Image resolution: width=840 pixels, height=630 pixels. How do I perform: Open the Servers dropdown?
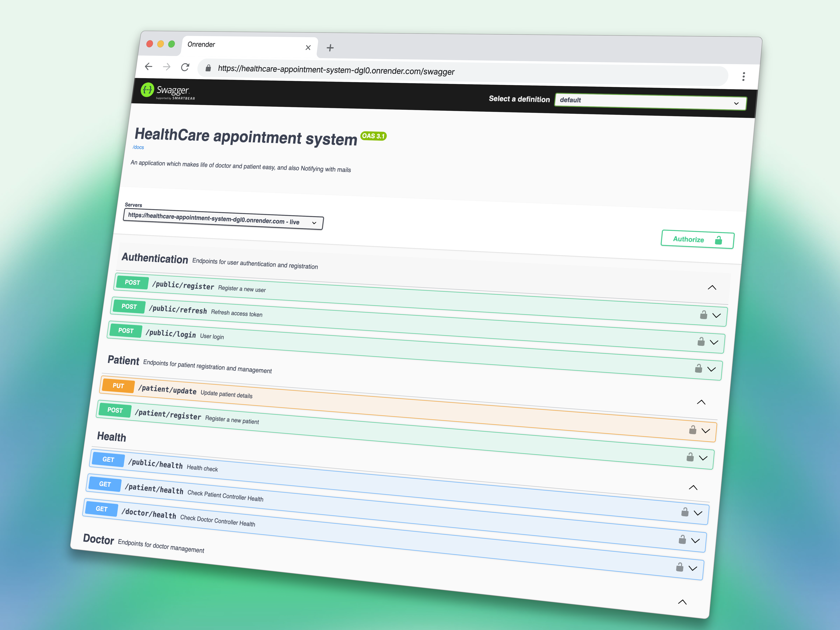click(x=223, y=219)
